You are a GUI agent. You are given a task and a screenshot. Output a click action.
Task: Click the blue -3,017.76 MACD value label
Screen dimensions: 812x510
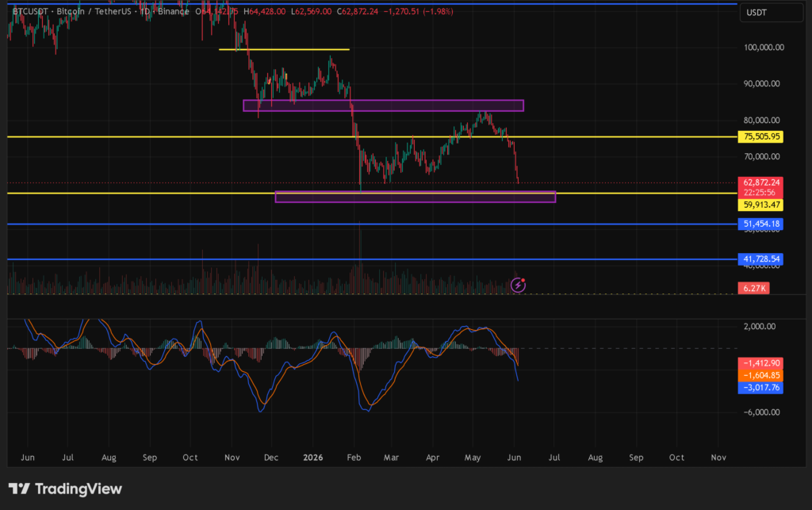[760, 388]
